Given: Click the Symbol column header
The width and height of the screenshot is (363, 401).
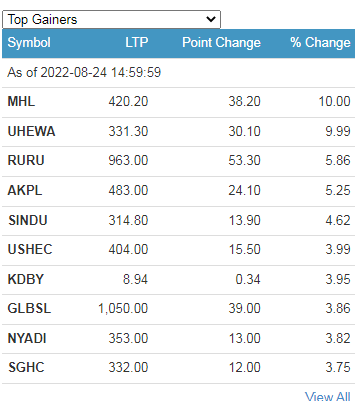Looking at the screenshot, I should pos(29,43).
